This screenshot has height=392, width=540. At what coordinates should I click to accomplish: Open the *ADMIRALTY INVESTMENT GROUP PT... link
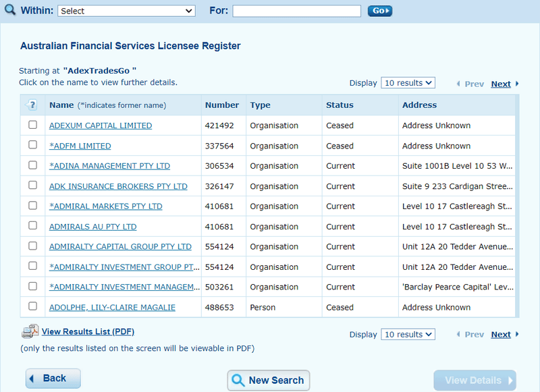tap(124, 267)
